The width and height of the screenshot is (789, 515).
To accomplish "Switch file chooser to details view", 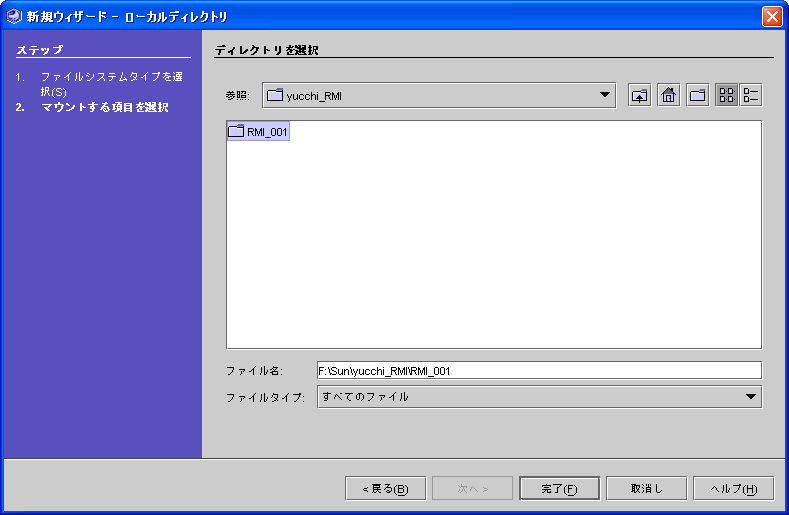I will [x=751, y=95].
